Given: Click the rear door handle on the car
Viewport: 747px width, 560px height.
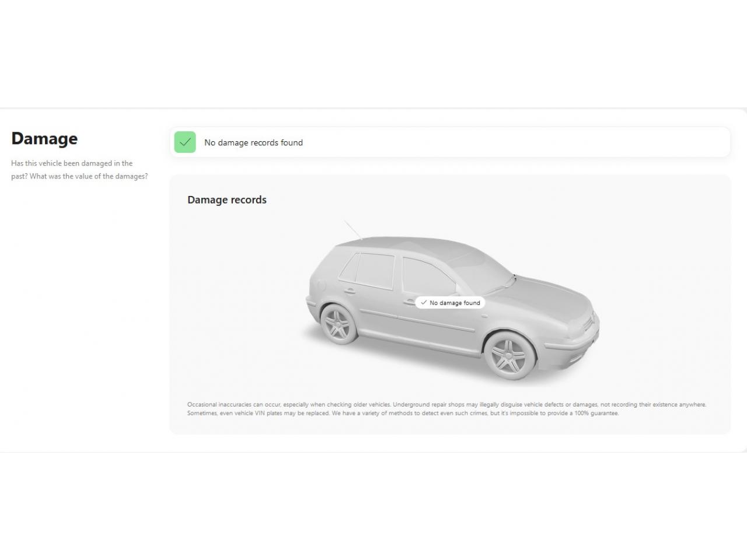Looking at the screenshot, I should [x=350, y=290].
